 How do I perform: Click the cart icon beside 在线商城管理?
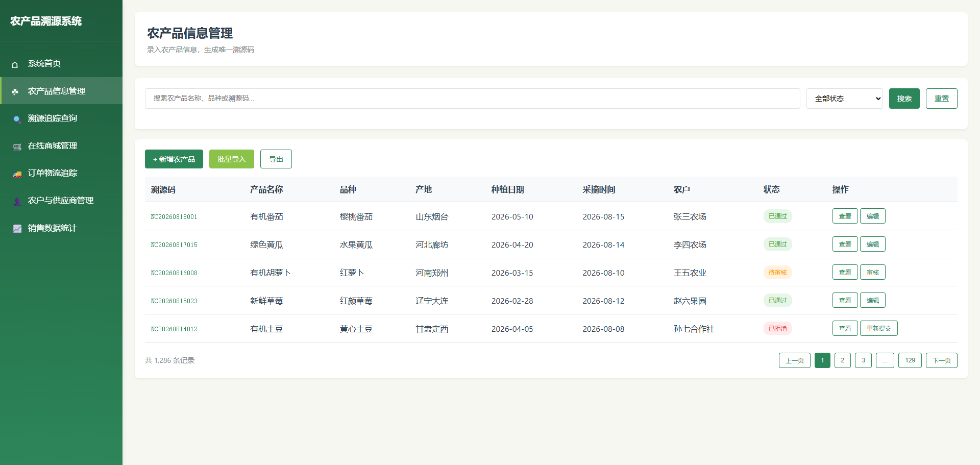[x=17, y=146]
